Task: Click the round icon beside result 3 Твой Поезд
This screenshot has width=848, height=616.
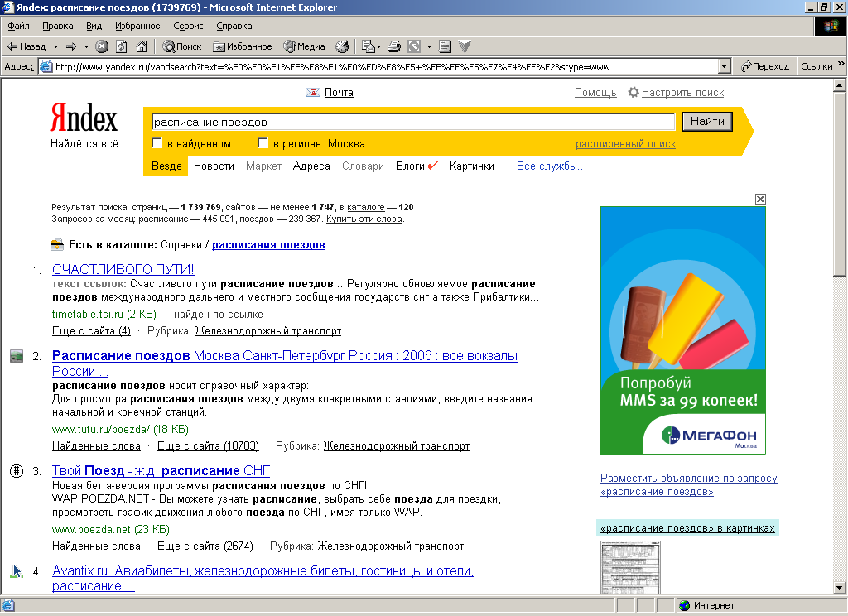Action: click(17, 471)
